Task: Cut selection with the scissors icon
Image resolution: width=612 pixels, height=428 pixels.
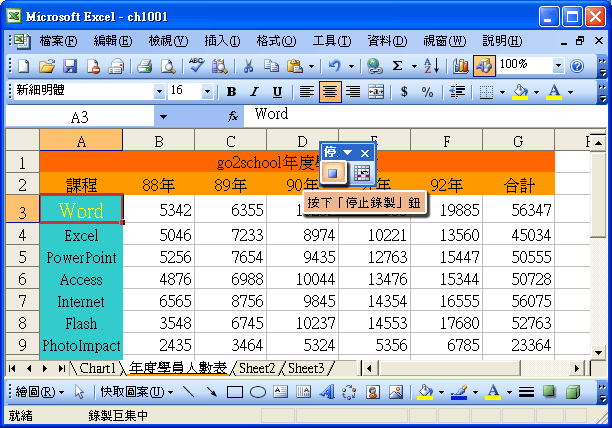Action: click(x=248, y=66)
